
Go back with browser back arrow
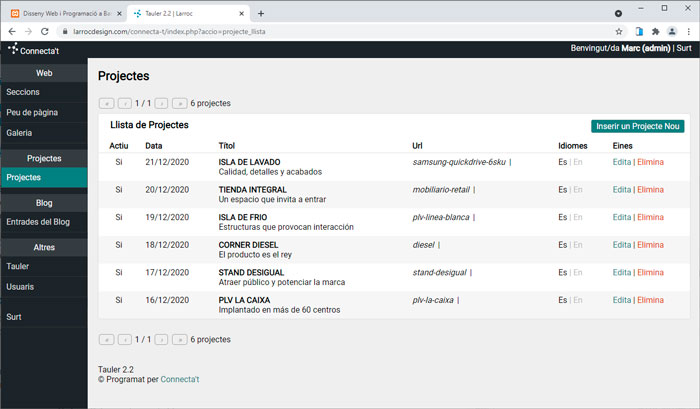pos(12,32)
